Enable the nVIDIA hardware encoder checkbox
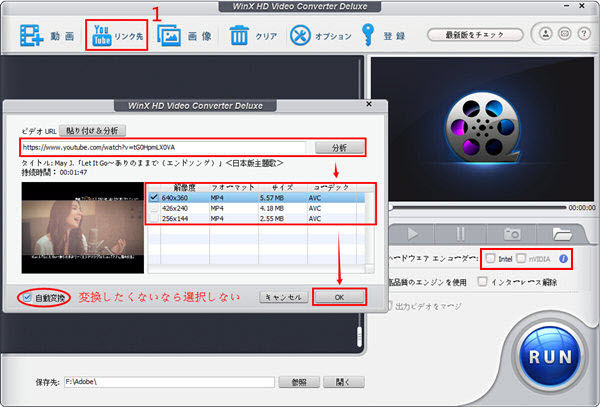 click(521, 259)
